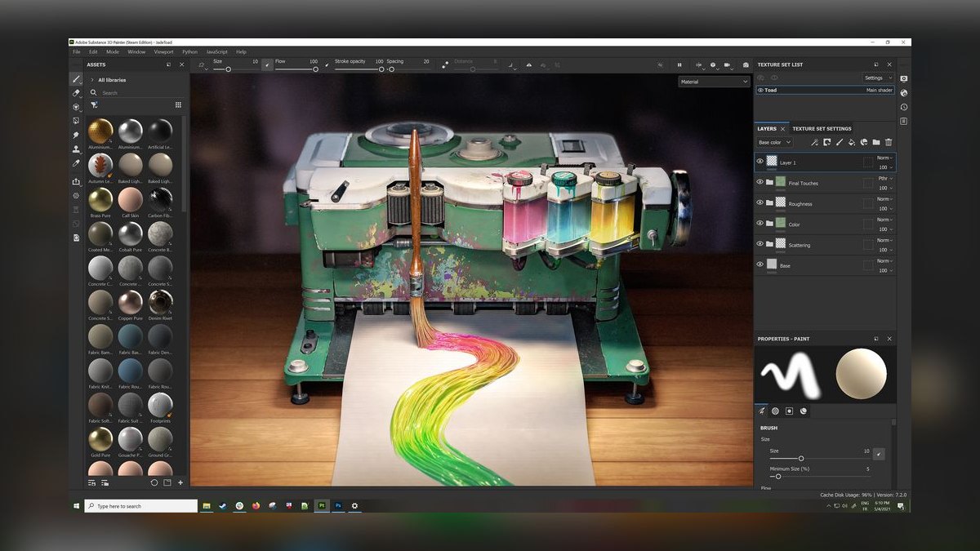Open blending mode dropdown of Layer 1
Screen dimensions: 980x551
click(x=885, y=158)
